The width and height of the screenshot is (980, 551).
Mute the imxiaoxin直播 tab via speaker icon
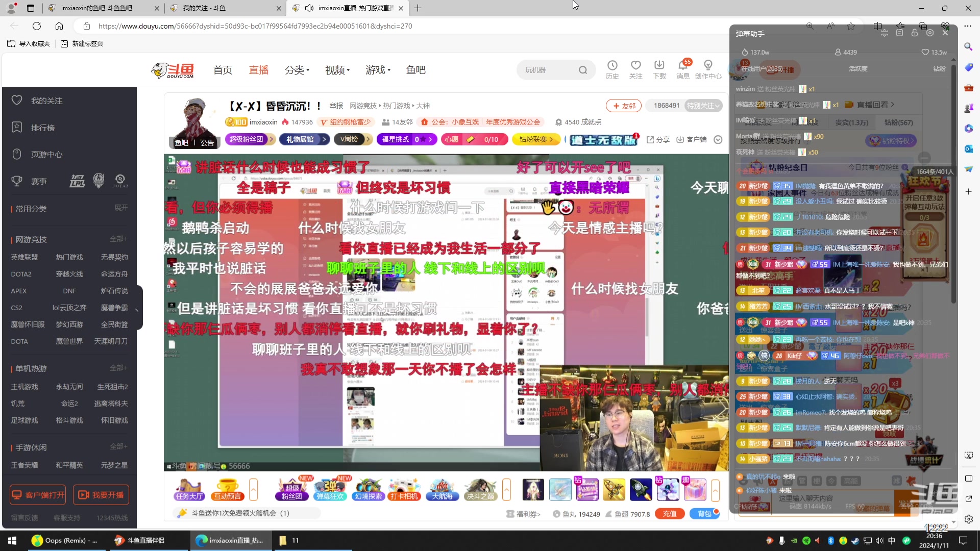(309, 8)
